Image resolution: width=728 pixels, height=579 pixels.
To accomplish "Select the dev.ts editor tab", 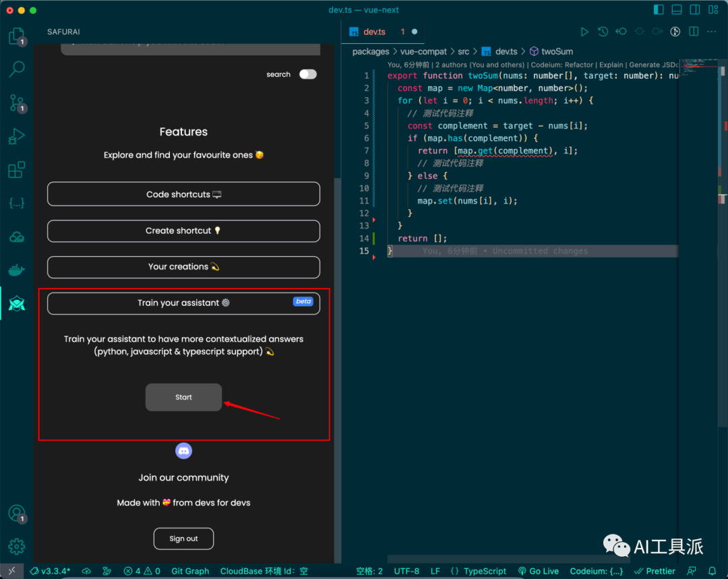I will tap(374, 32).
